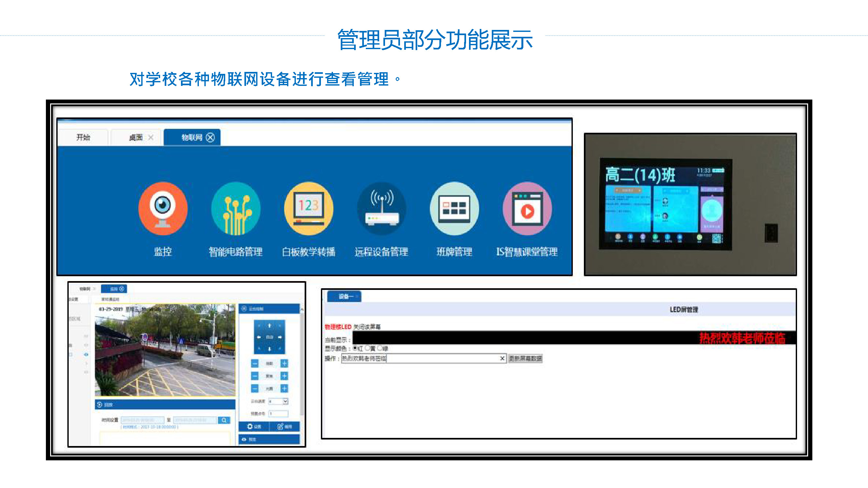Click the black LED current display preview

[x=574, y=338]
